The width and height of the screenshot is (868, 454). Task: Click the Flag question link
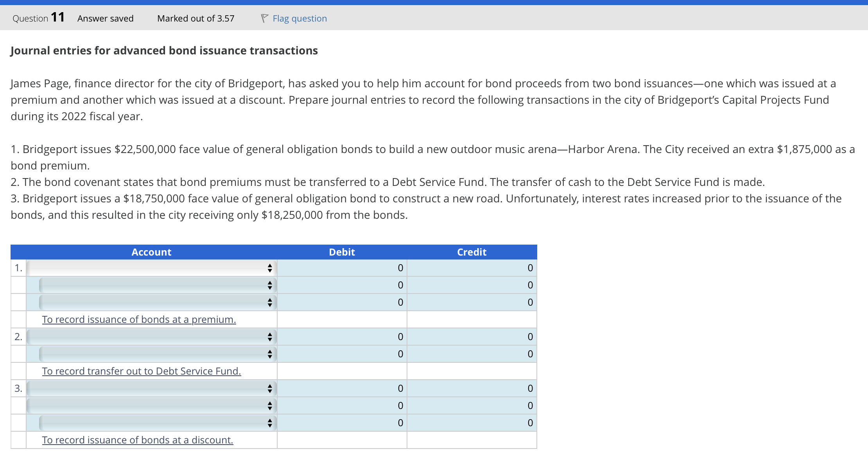point(299,18)
